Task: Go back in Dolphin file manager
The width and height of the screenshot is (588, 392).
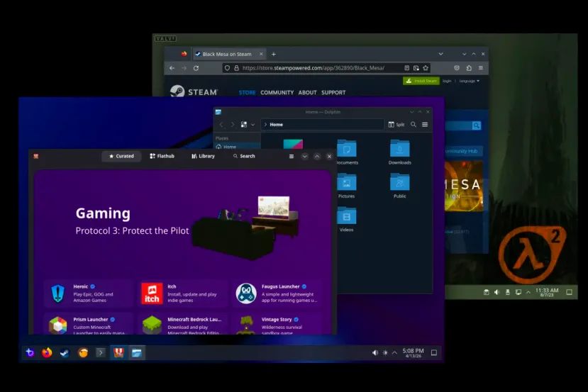Action: point(221,125)
